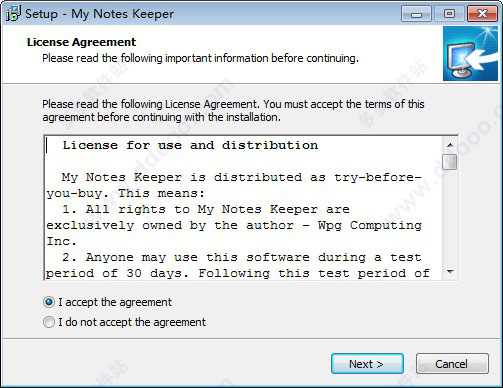This screenshot has width=503, height=388.
Task: Click the license box scroll down arrow
Action: point(450,272)
